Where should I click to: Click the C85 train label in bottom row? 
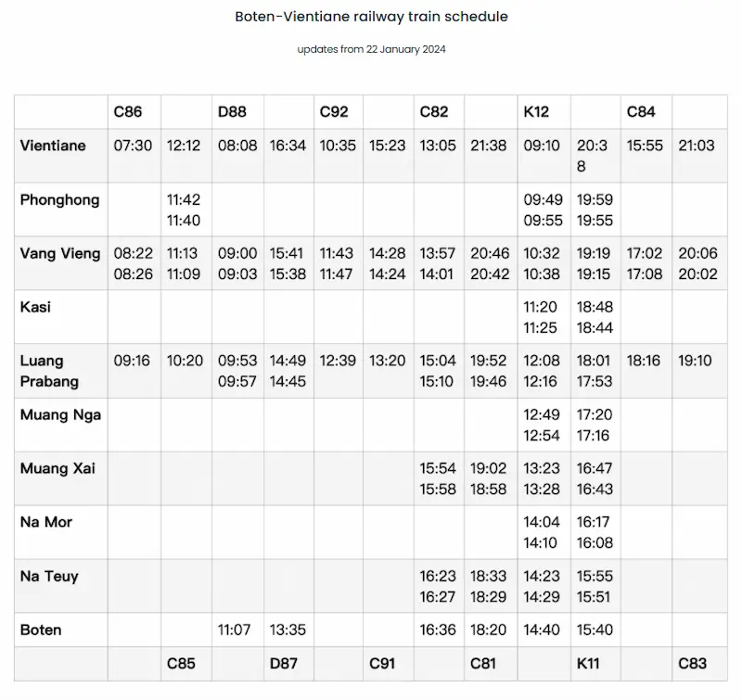(184, 663)
